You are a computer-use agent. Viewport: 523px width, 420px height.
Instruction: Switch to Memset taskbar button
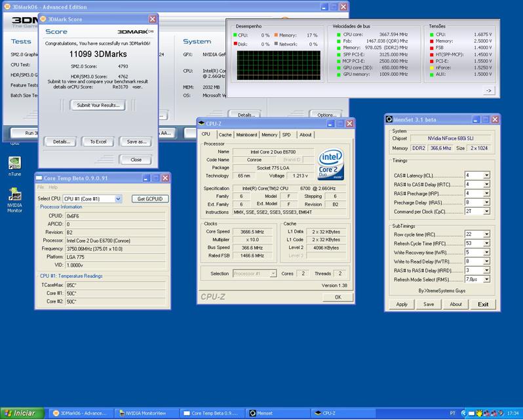tap(278, 413)
